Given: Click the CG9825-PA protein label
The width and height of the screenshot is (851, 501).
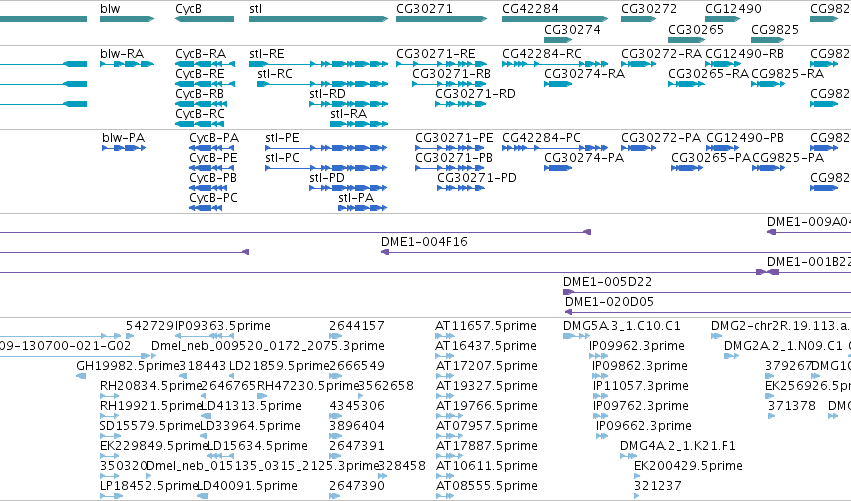Looking at the screenshot, I should pos(788,158).
